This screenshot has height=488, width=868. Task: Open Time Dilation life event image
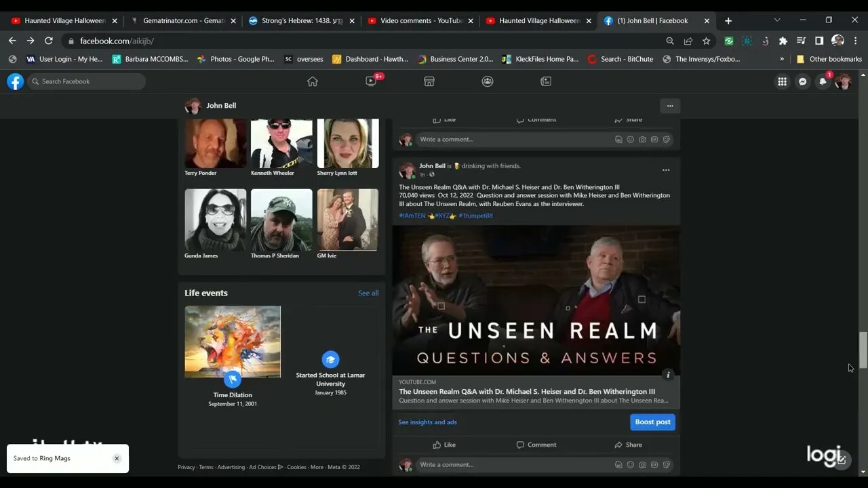point(233,342)
